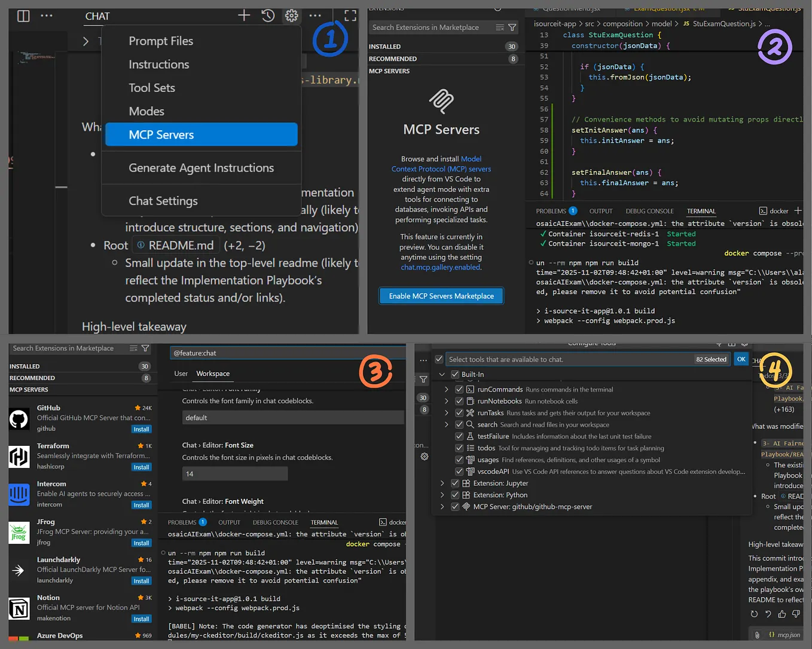Click the gear icon in the chat toolbar
The height and width of the screenshot is (649, 812).
point(291,16)
